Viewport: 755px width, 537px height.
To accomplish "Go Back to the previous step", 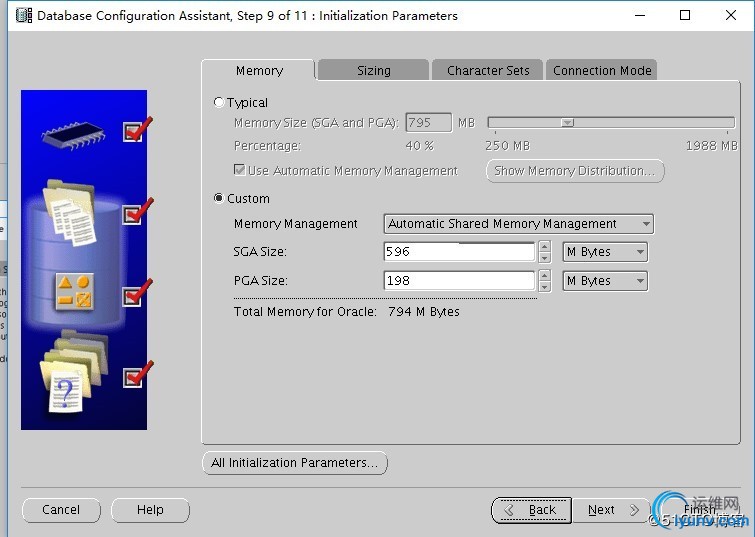I will [531, 510].
